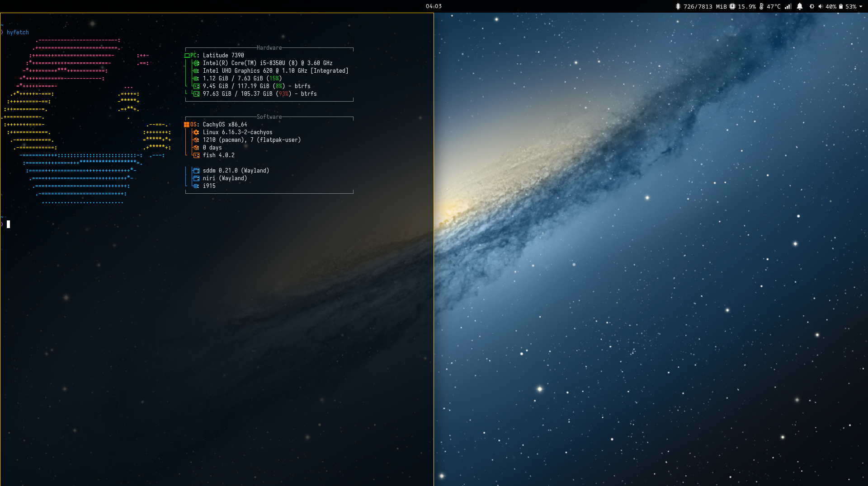Click the 726/7813 MiB memory readout
The height and width of the screenshot is (486, 868).
coord(705,6)
